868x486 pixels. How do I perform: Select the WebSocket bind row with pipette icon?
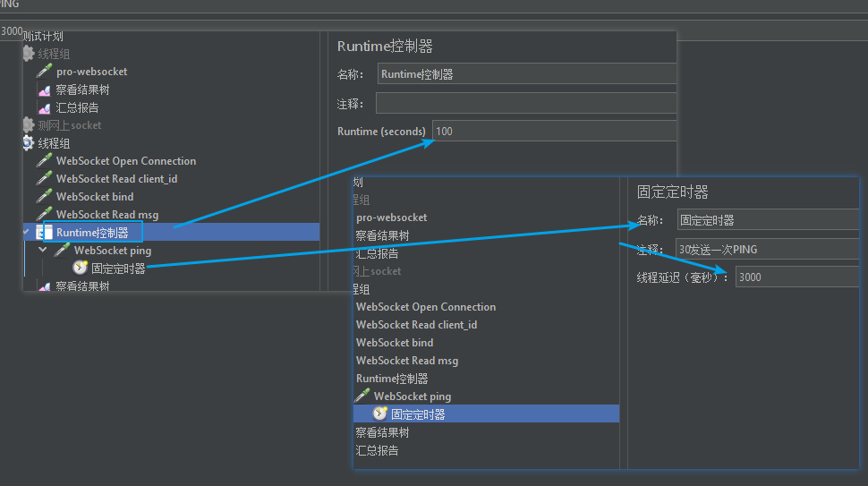pos(95,197)
